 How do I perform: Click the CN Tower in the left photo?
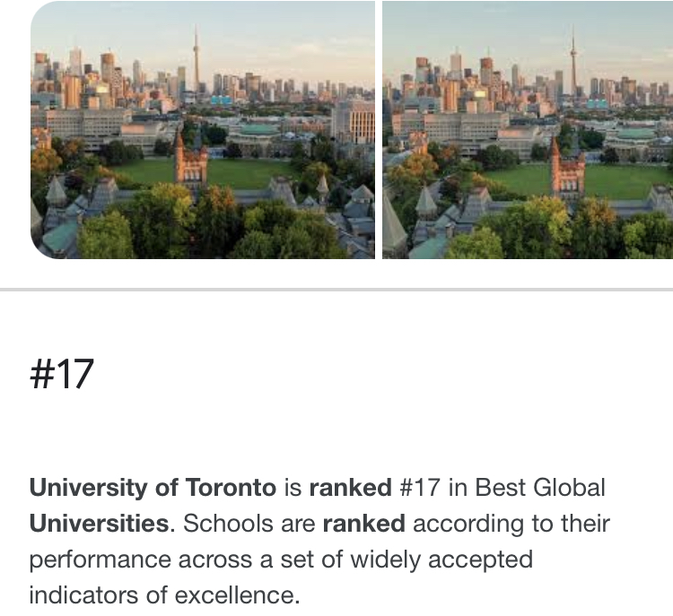tap(196, 63)
